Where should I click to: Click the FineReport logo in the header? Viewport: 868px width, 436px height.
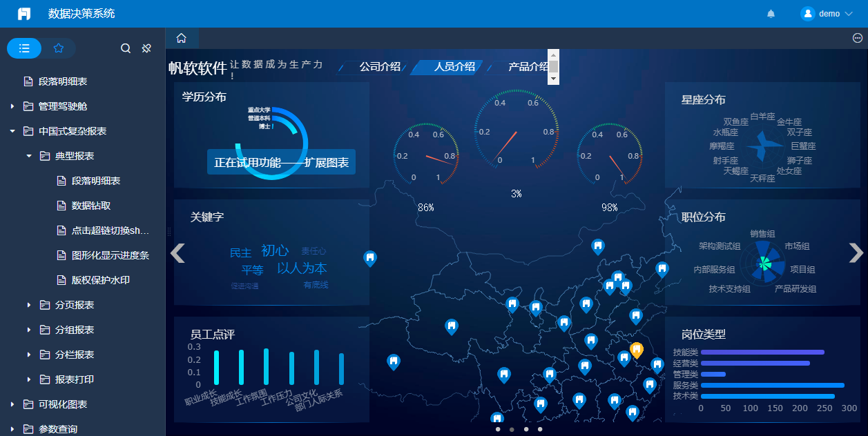click(24, 14)
